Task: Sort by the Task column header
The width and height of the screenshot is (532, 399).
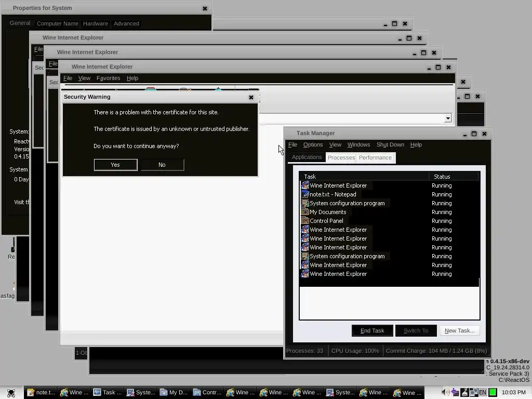Action: [x=364, y=177]
